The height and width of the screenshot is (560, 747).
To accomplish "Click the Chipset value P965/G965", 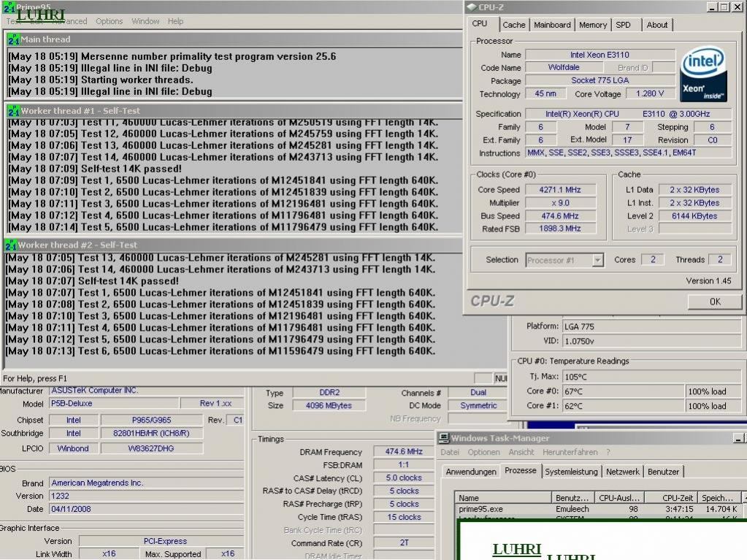I will [x=151, y=420].
